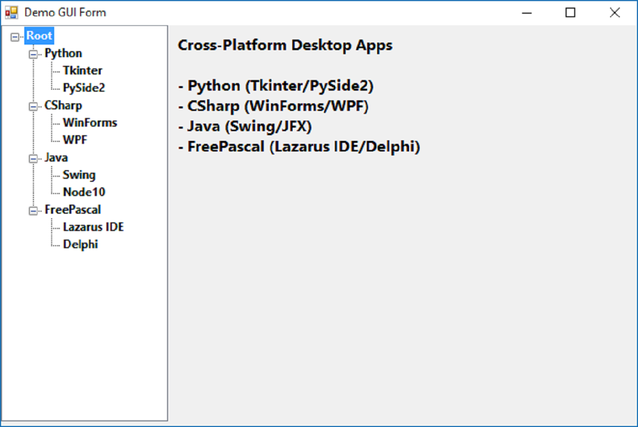
Task: Select the CSharp tree item
Action: click(63, 105)
